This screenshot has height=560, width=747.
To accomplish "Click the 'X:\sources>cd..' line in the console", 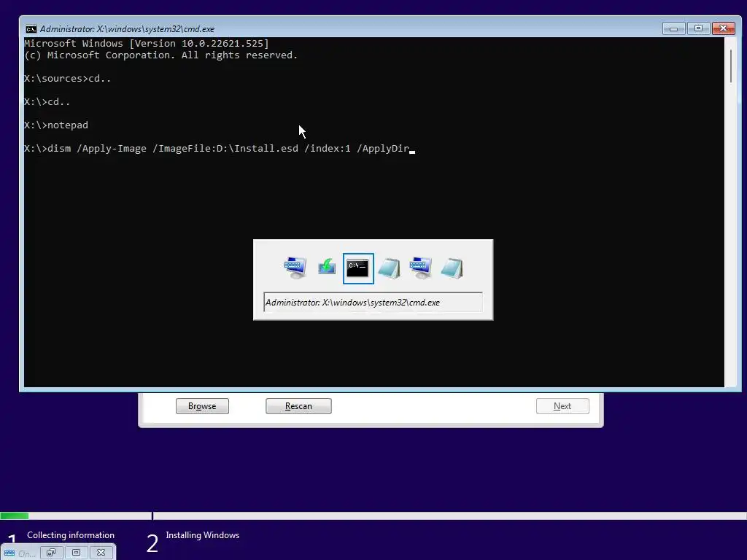I will point(68,79).
